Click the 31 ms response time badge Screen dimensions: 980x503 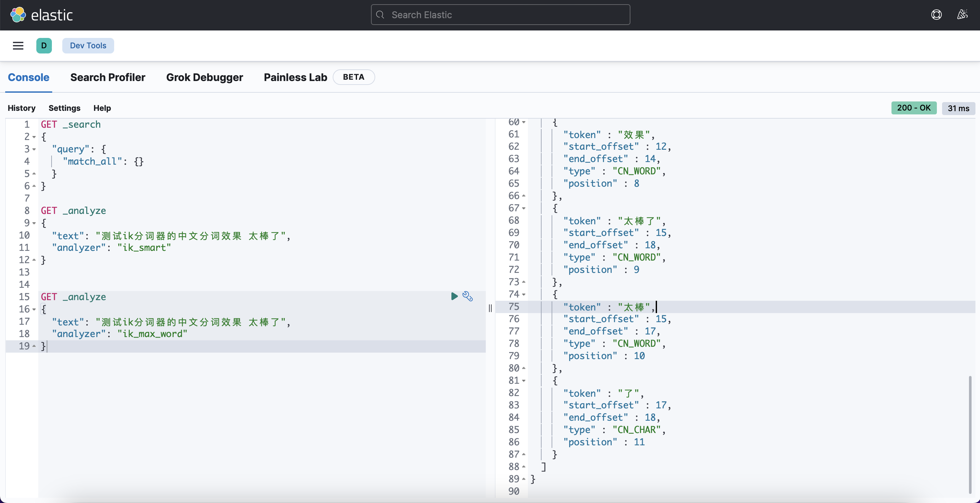[958, 108]
